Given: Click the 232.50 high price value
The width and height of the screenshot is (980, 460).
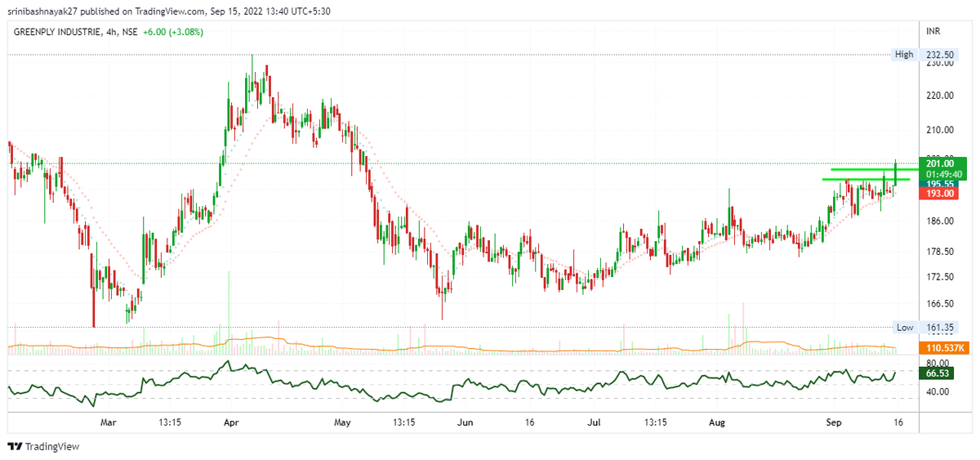Looking at the screenshot, I should point(939,55).
